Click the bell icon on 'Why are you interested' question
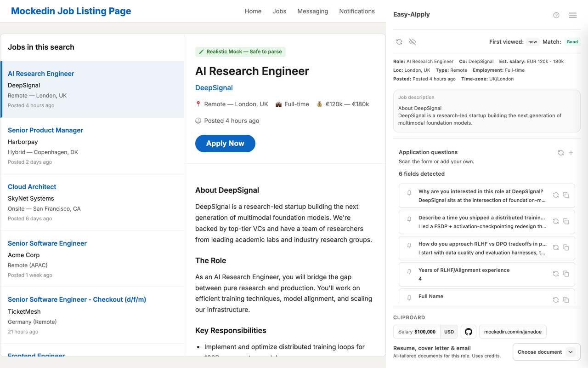 pyautogui.click(x=409, y=193)
